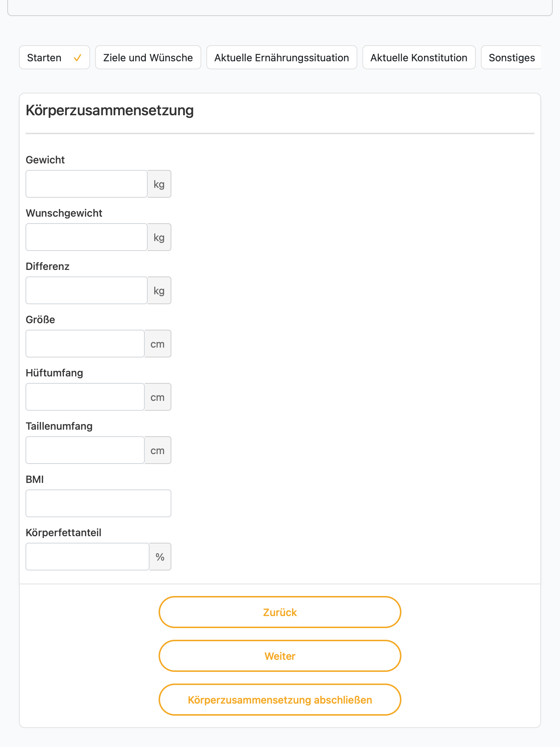Viewport: 560px width, 747px height.
Task: Click the Zurück button
Action: pos(280,612)
